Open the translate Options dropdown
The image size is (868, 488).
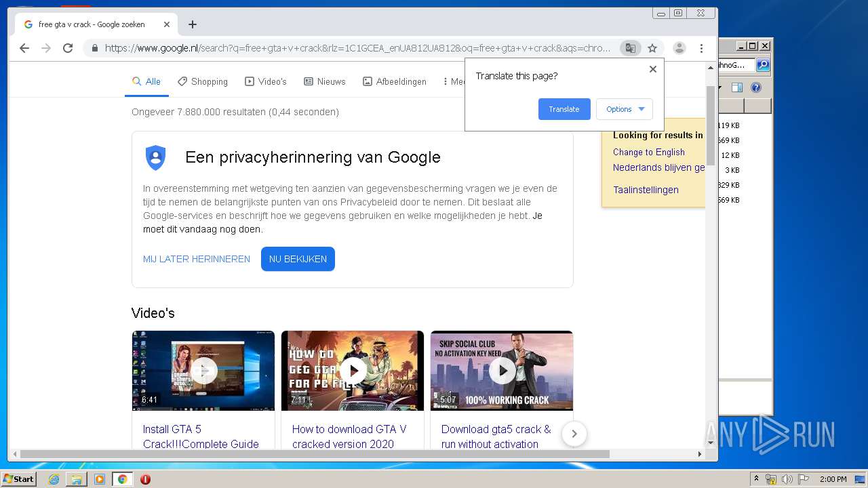(625, 109)
